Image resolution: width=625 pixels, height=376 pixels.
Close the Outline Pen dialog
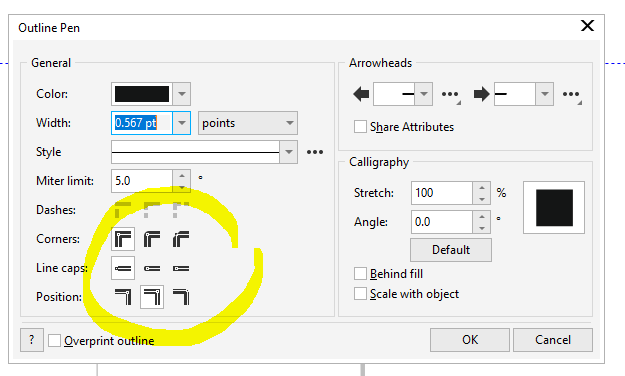588,26
